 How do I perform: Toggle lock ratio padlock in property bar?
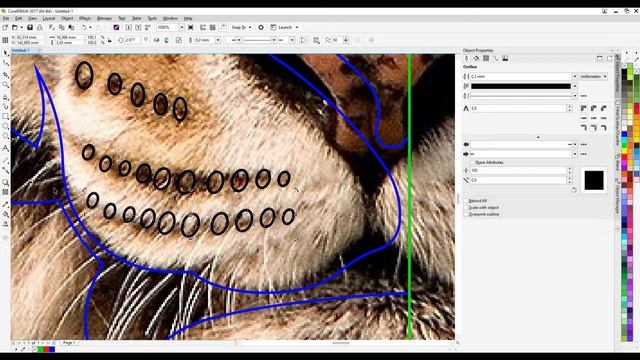pos(109,40)
